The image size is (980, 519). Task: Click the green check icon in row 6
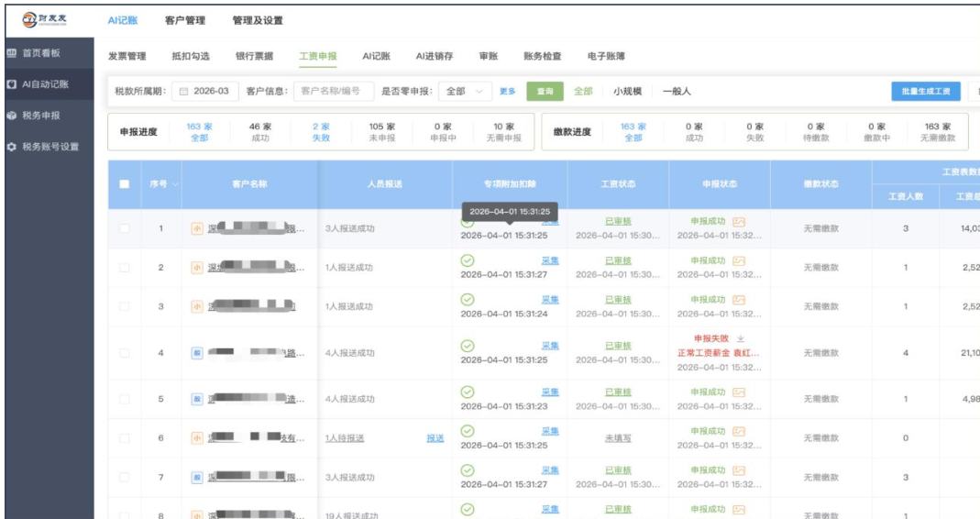click(468, 431)
